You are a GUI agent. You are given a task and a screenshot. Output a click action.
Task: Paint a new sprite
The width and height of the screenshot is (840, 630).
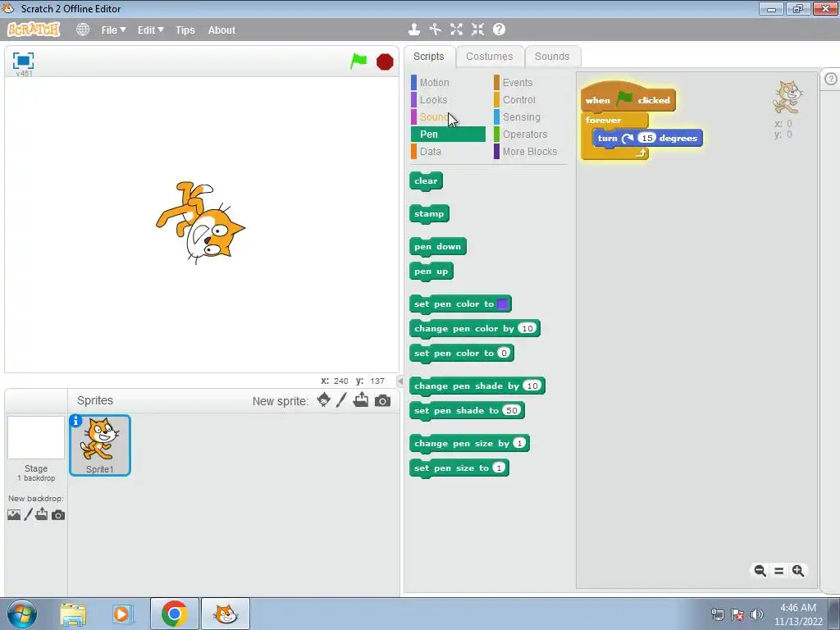(341, 400)
